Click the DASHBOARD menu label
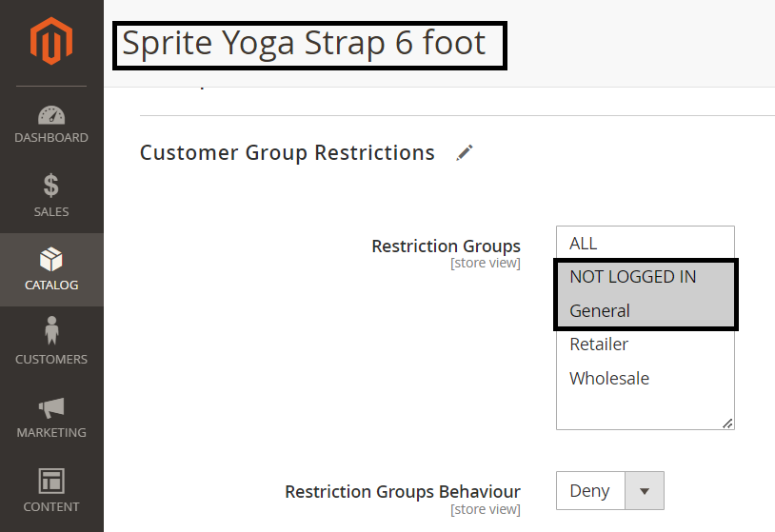This screenshot has width=775, height=532. click(51, 138)
